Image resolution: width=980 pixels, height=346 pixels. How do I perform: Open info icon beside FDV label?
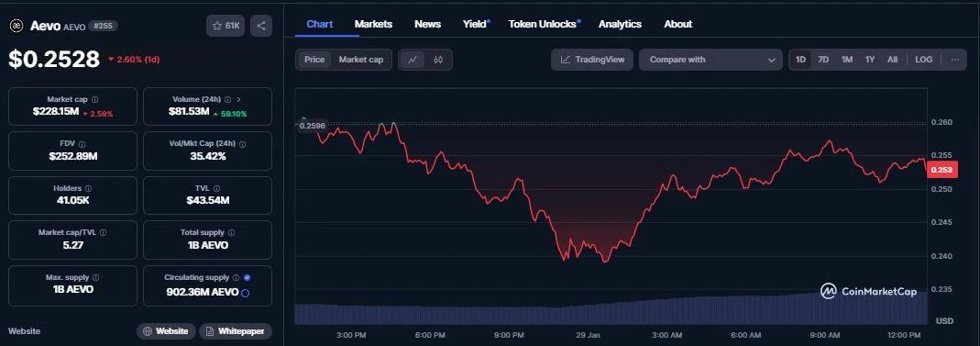[82, 144]
